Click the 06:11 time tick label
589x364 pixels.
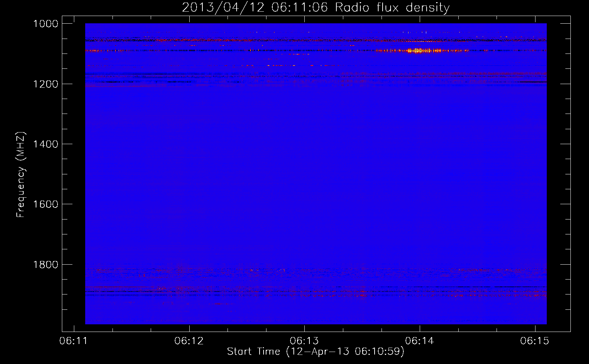coord(74,341)
